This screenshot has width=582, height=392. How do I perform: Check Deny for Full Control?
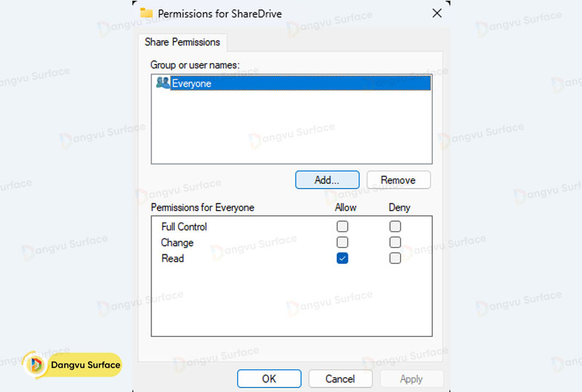[x=395, y=227]
